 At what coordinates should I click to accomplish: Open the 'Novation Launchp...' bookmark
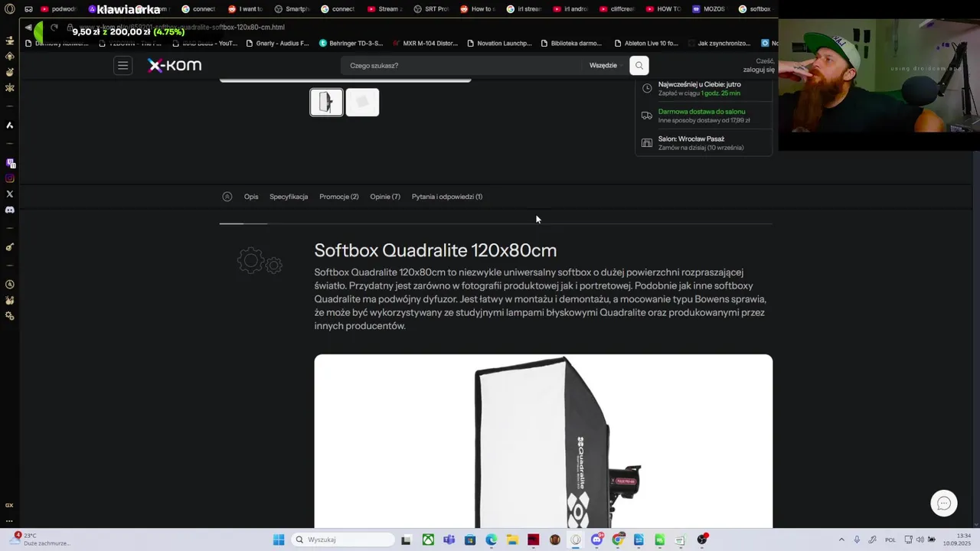pyautogui.click(x=499, y=44)
